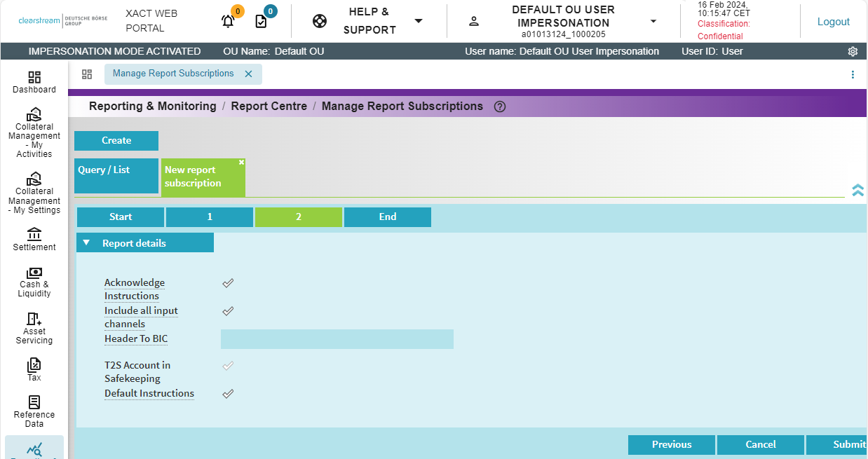Expand the Default OU User Impersonation dropdown

pyautogui.click(x=652, y=20)
